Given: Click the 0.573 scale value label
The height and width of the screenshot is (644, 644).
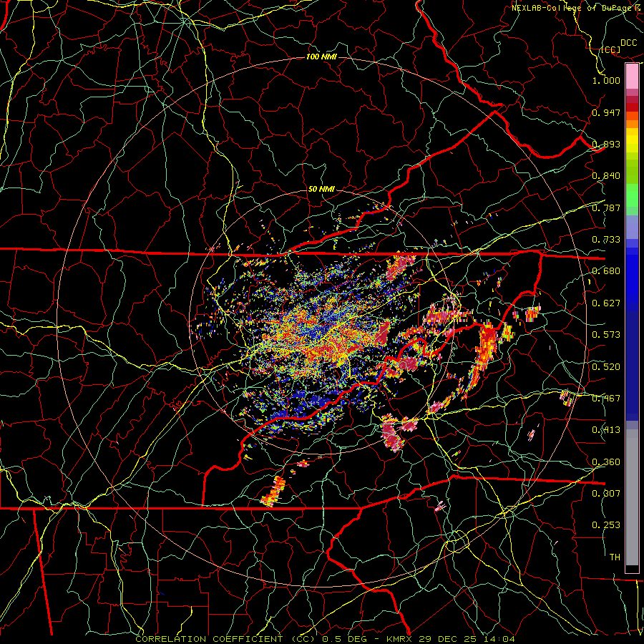Looking at the screenshot, I should [x=606, y=335].
